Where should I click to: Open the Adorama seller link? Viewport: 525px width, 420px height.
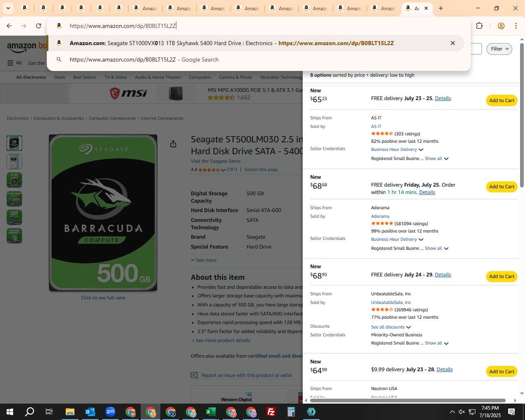point(380,216)
